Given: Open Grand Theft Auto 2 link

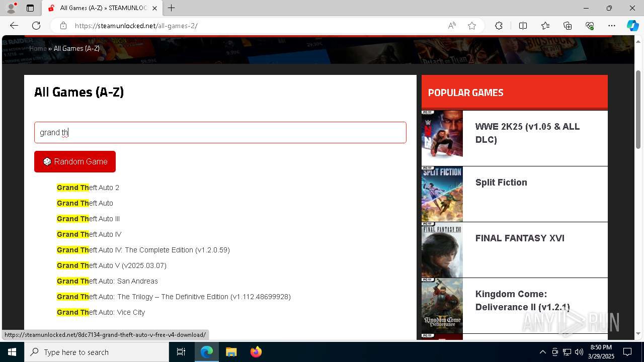Looking at the screenshot, I should pyautogui.click(x=88, y=188).
